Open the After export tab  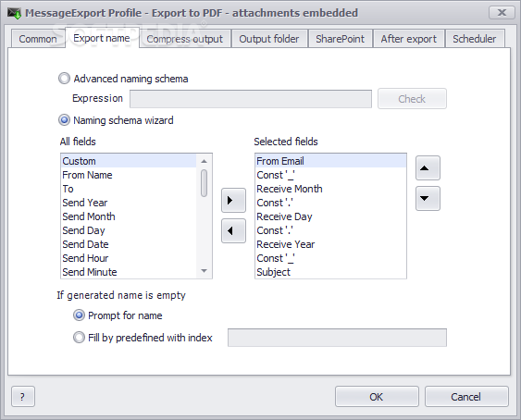[409, 39]
